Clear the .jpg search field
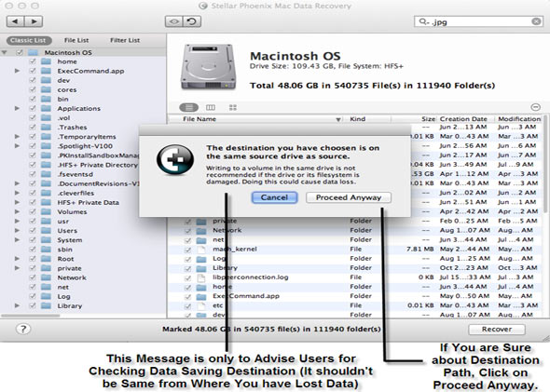This screenshot has height=392, width=550. pos(536,21)
